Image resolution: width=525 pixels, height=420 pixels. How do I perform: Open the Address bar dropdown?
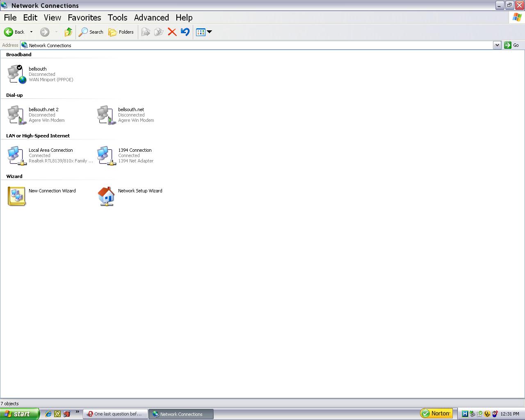tap(497, 45)
